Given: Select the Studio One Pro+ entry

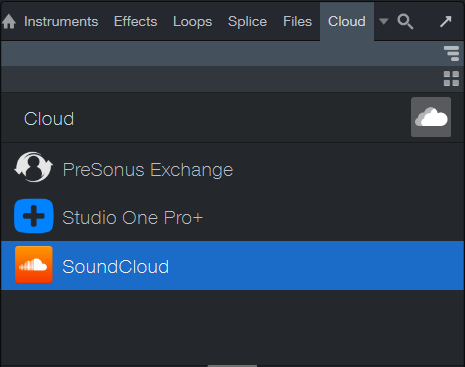Looking at the screenshot, I should (233, 216).
